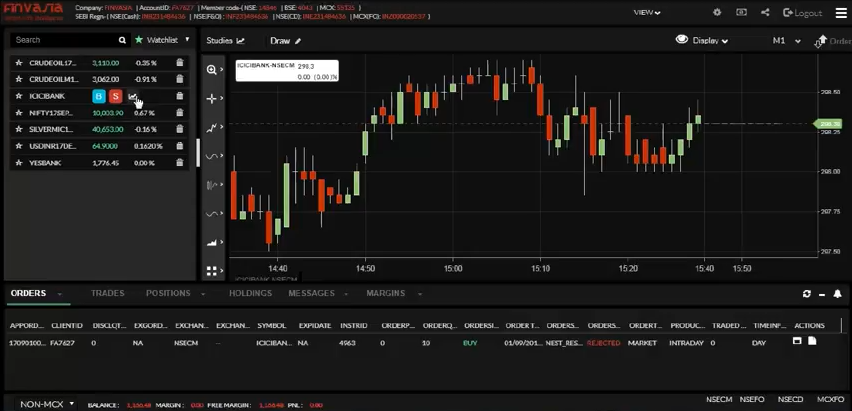The height and width of the screenshot is (411, 852).
Task: Remove YESBANK using the trash icon
Action: pyautogui.click(x=180, y=163)
